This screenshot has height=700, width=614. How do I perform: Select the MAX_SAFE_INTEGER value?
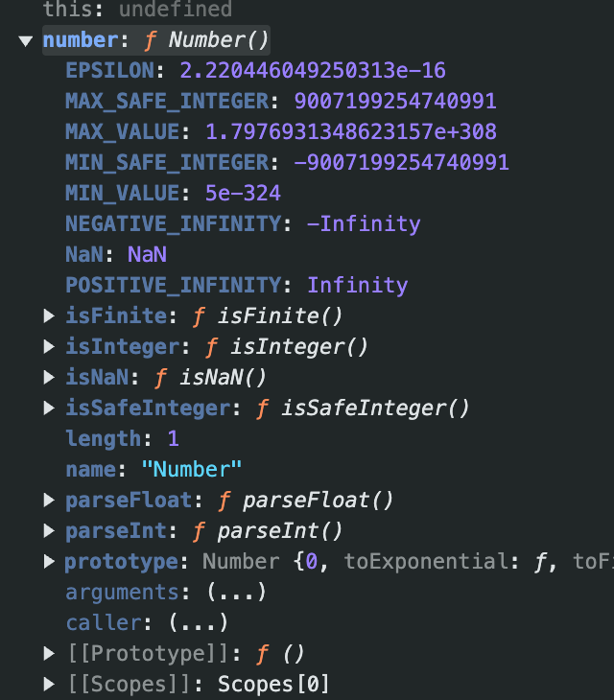click(395, 101)
